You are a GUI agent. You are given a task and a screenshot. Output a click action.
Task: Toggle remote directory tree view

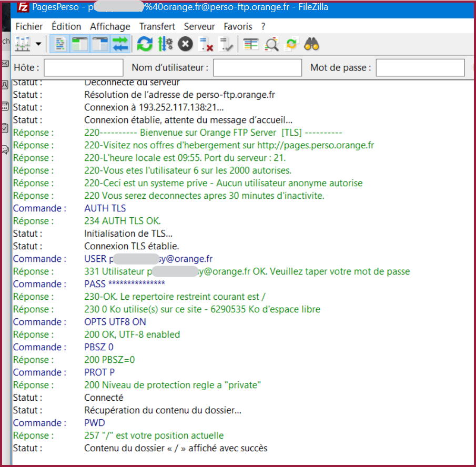click(100, 45)
